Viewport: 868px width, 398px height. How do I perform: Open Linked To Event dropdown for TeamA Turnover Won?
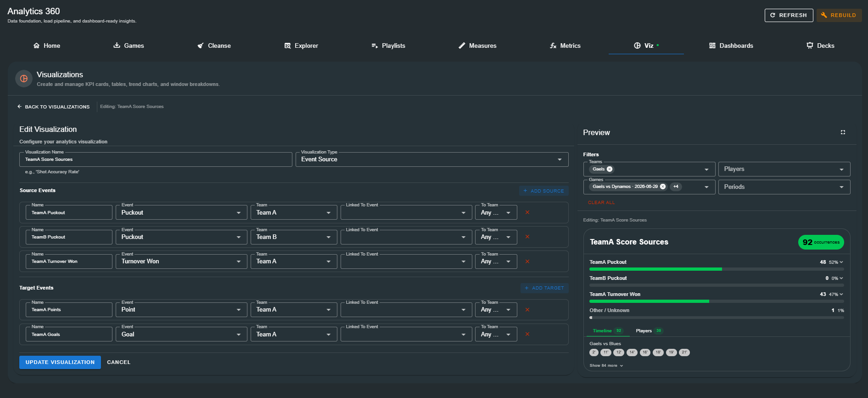(x=406, y=261)
